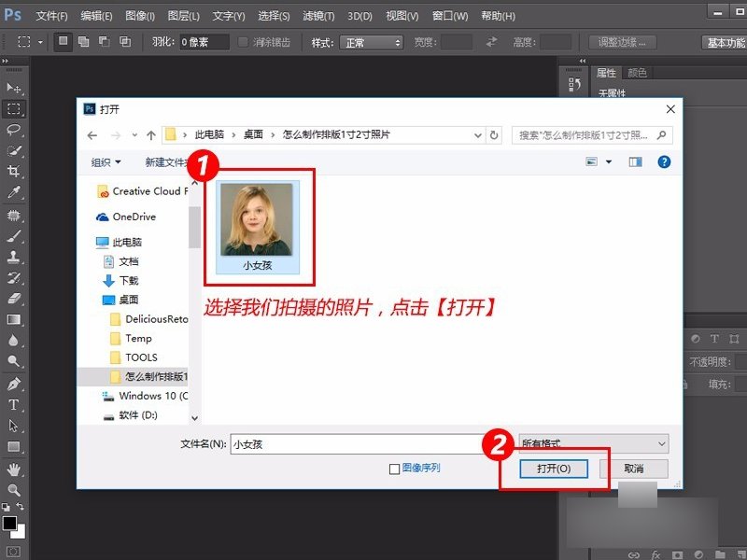This screenshot has width=747, height=560.
Task: Enable 消除锯齿 in the options bar
Action: [243, 41]
